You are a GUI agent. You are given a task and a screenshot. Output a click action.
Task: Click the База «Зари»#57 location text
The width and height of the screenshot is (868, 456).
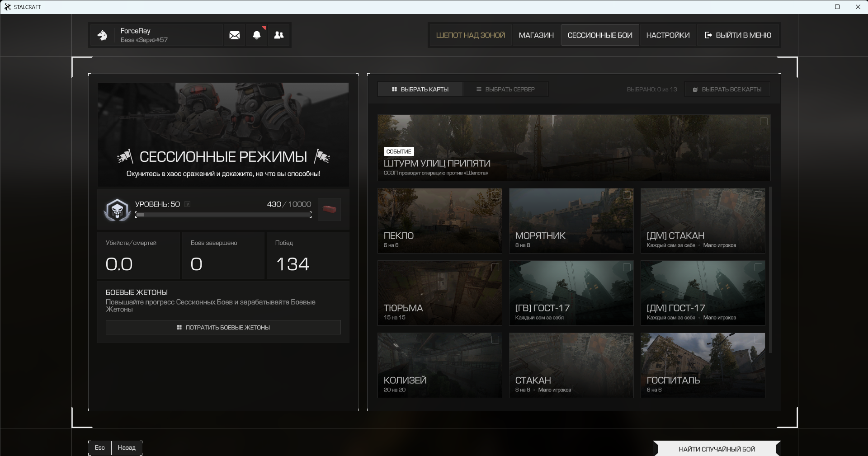tap(144, 40)
